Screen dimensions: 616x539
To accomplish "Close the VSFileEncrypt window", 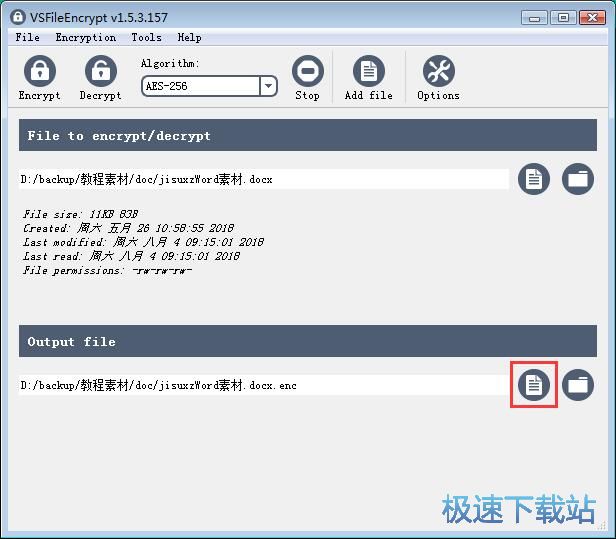I will point(592,18).
